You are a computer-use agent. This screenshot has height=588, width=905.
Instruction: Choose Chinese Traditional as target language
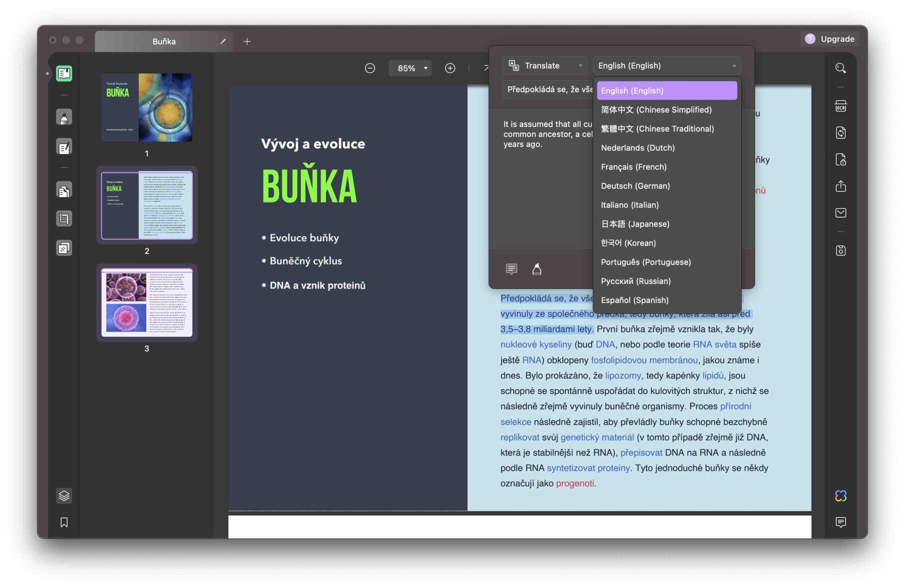pos(667,129)
